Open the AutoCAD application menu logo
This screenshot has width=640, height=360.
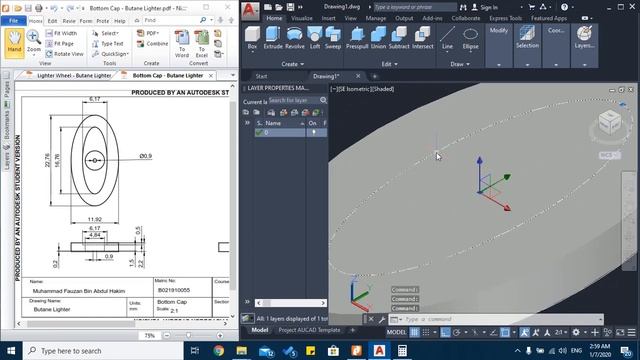249,11
